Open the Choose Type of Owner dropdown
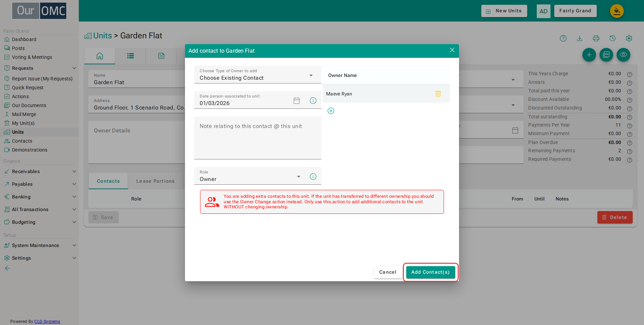Screen dimensions: 644x325 [x=258, y=75]
